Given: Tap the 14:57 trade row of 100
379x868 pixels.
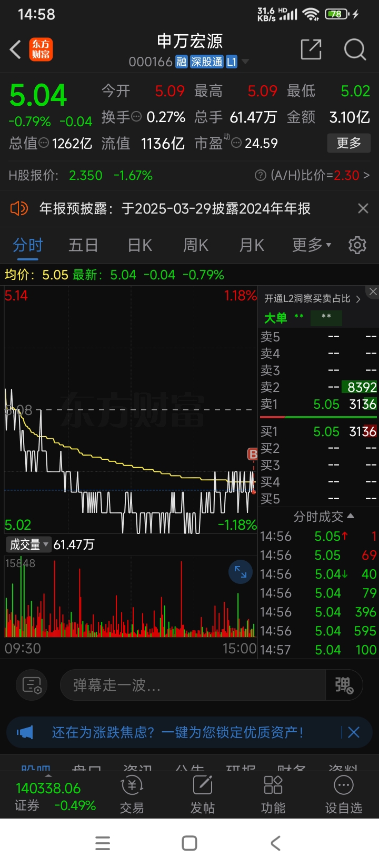Looking at the screenshot, I should 318,650.
